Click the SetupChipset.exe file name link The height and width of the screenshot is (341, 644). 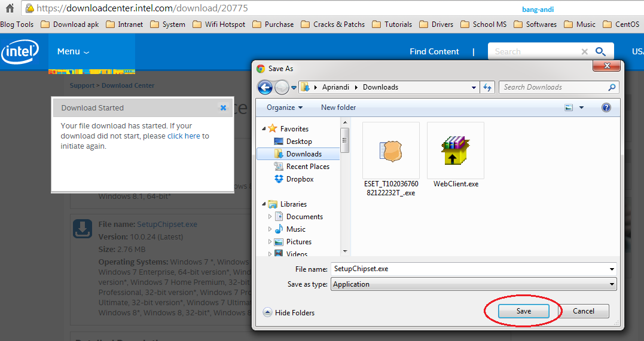coord(167,225)
